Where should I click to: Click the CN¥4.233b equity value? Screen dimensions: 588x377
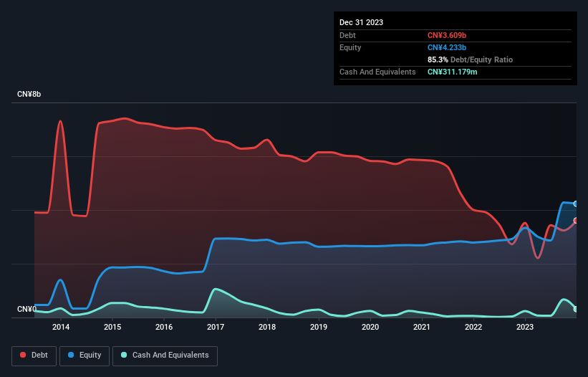(x=447, y=47)
